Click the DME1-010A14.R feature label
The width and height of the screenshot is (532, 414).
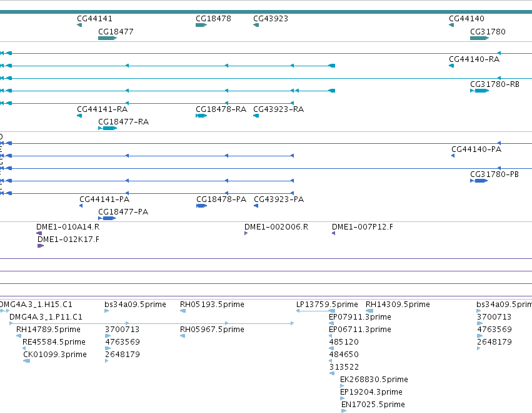coord(68,227)
